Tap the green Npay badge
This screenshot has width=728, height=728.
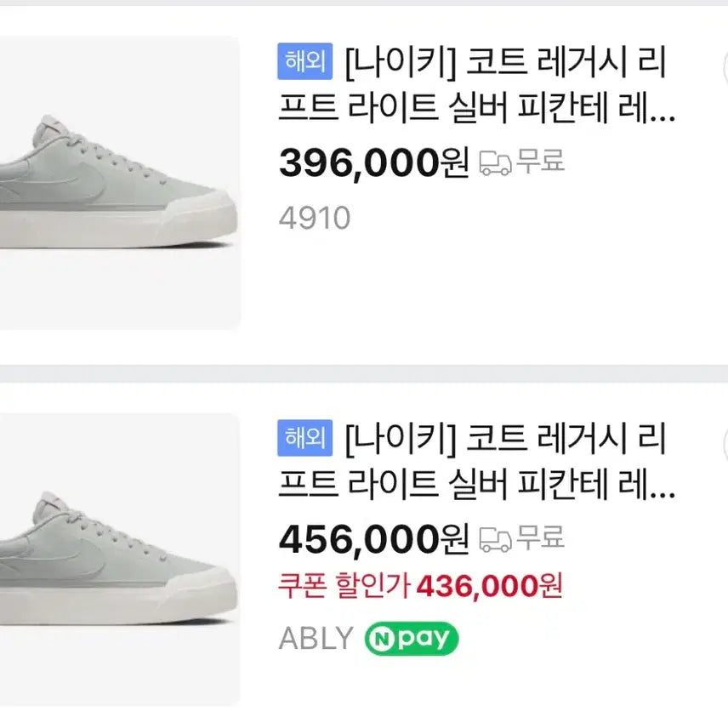pos(412,639)
